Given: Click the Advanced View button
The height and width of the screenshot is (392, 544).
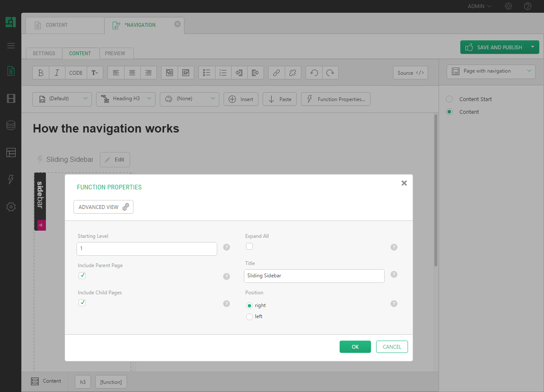Looking at the screenshot, I should tap(103, 207).
